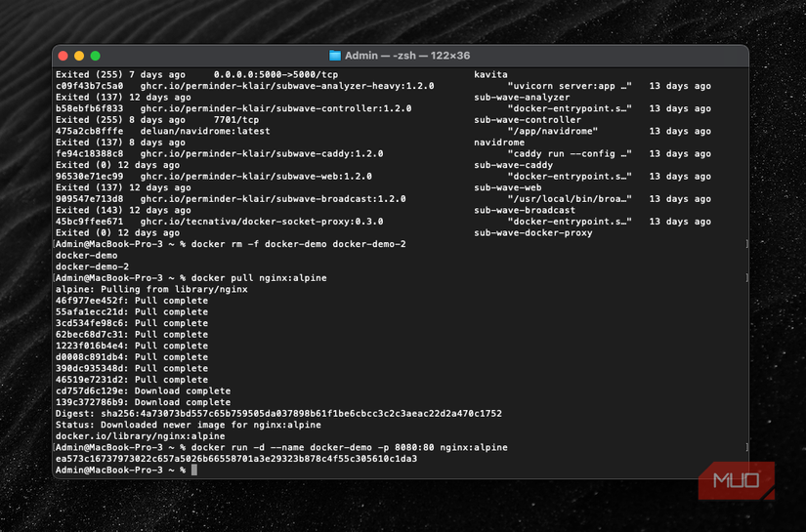Close the terminal window with red button
The height and width of the screenshot is (532, 806).
pyautogui.click(x=64, y=56)
